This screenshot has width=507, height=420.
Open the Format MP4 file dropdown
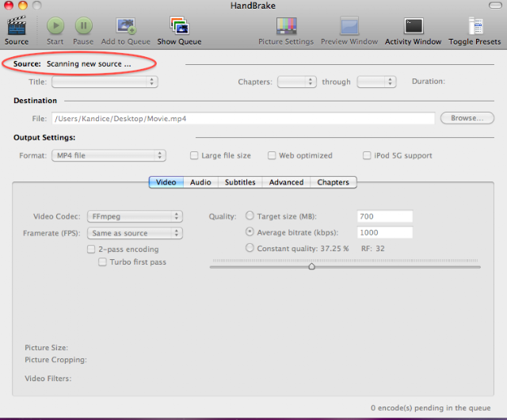click(x=109, y=155)
